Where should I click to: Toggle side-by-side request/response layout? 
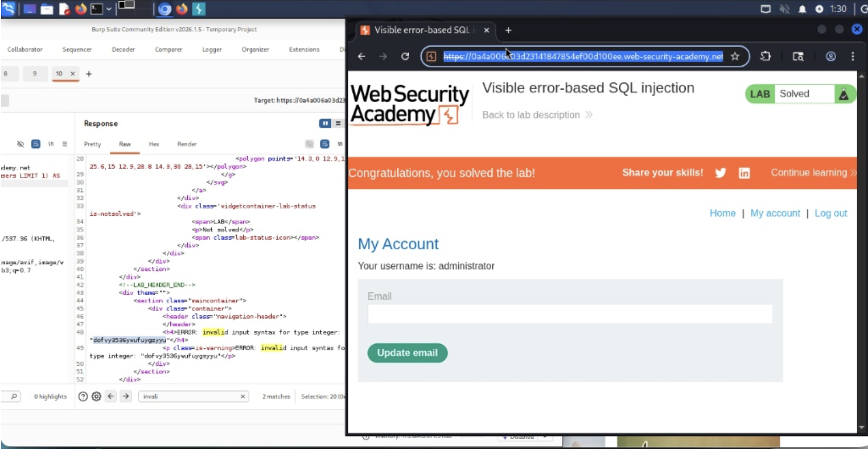[325, 123]
